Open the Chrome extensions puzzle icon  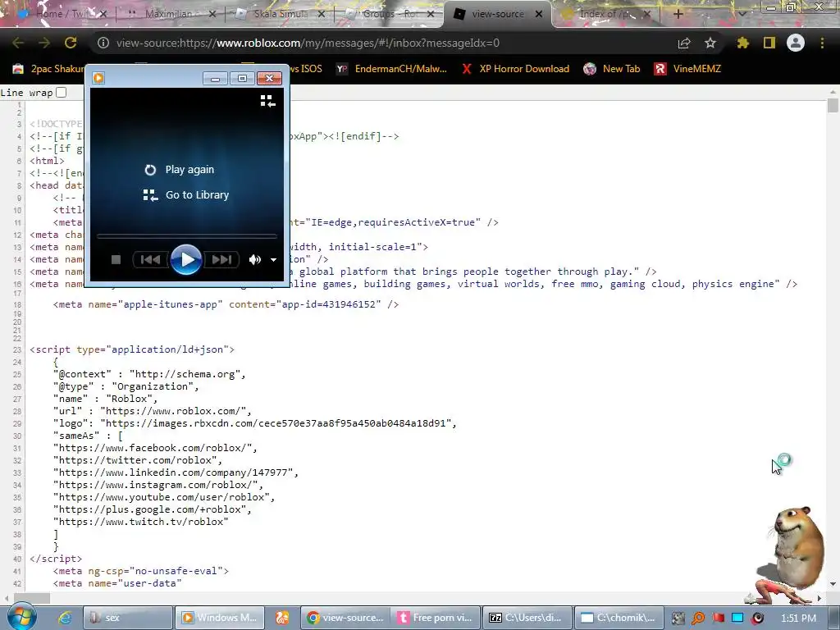[x=743, y=43]
